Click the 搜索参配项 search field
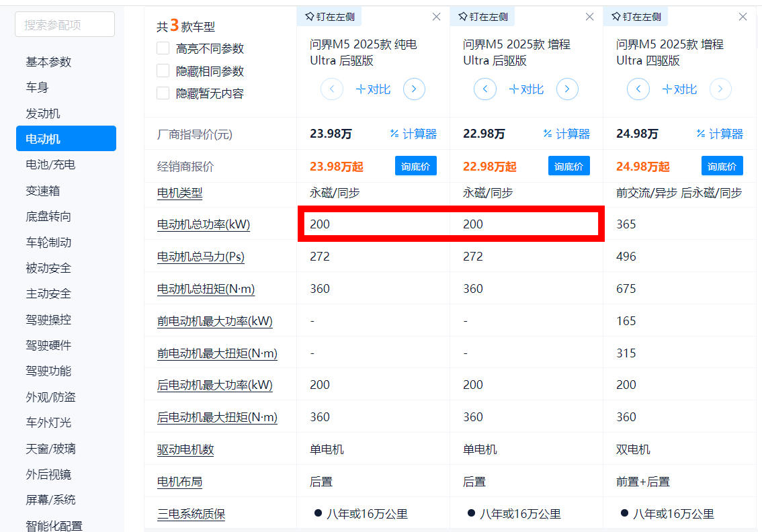The image size is (762, 532). (65, 24)
